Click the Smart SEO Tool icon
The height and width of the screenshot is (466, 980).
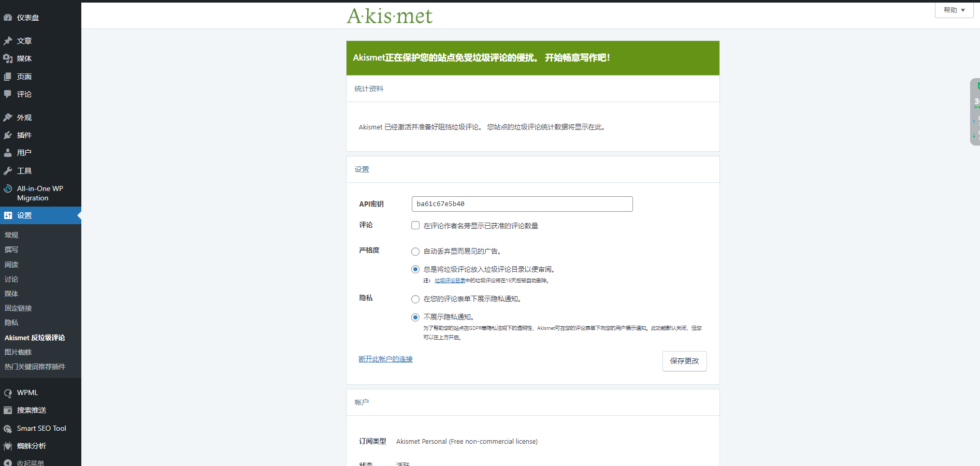pos(8,429)
